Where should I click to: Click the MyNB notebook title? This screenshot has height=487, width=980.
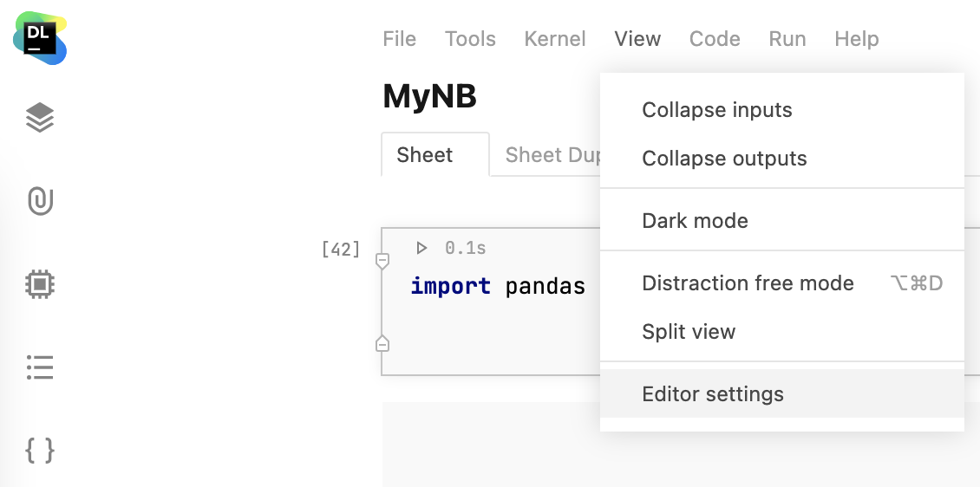tap(429, 96)
